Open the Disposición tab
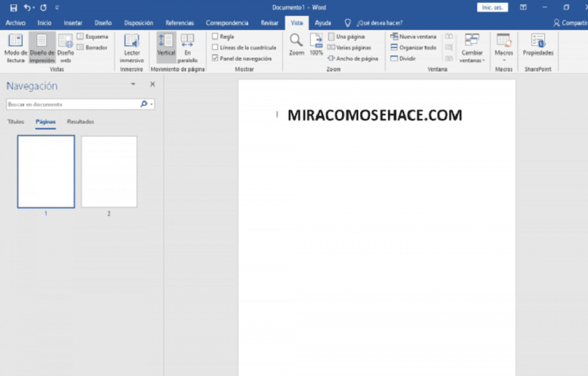The image size is (588, 376). click(139, 23)
